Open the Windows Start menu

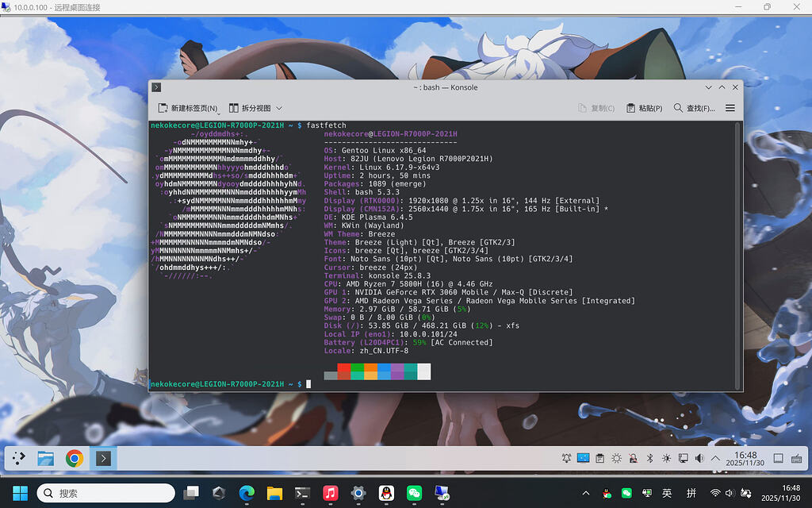click(20, 493)
